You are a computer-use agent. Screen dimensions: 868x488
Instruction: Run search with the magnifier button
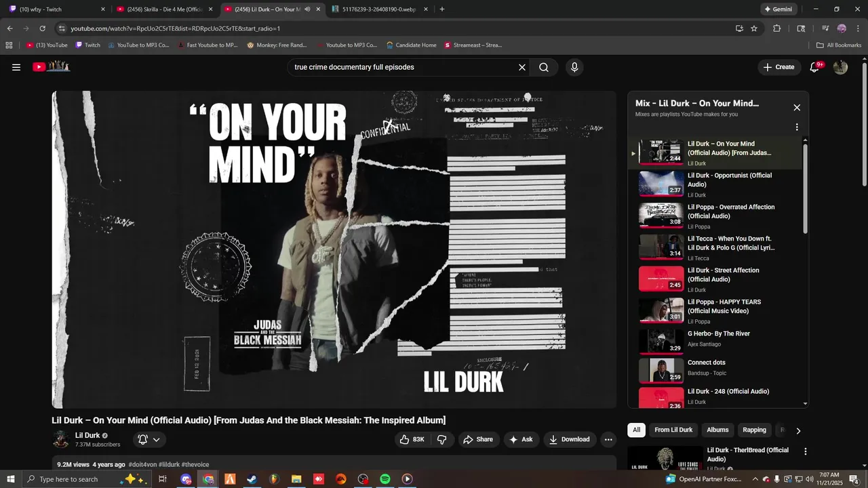coord(544,67)
